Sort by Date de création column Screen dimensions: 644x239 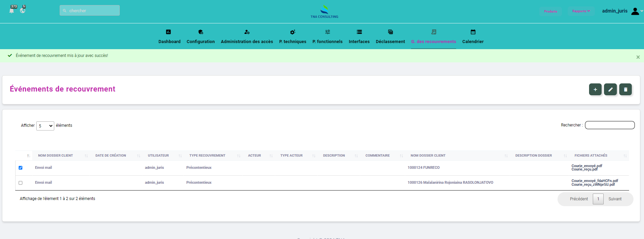coord(111,156)
